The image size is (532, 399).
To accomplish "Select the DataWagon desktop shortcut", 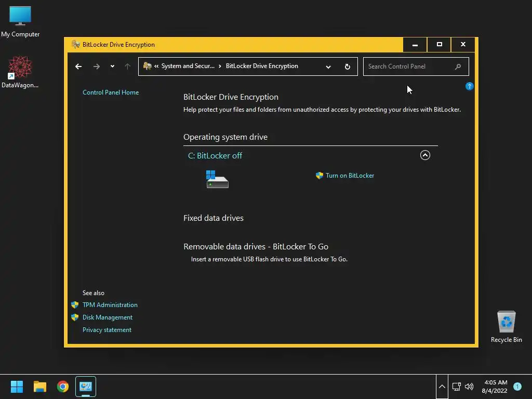I will [x=20, y=72].
